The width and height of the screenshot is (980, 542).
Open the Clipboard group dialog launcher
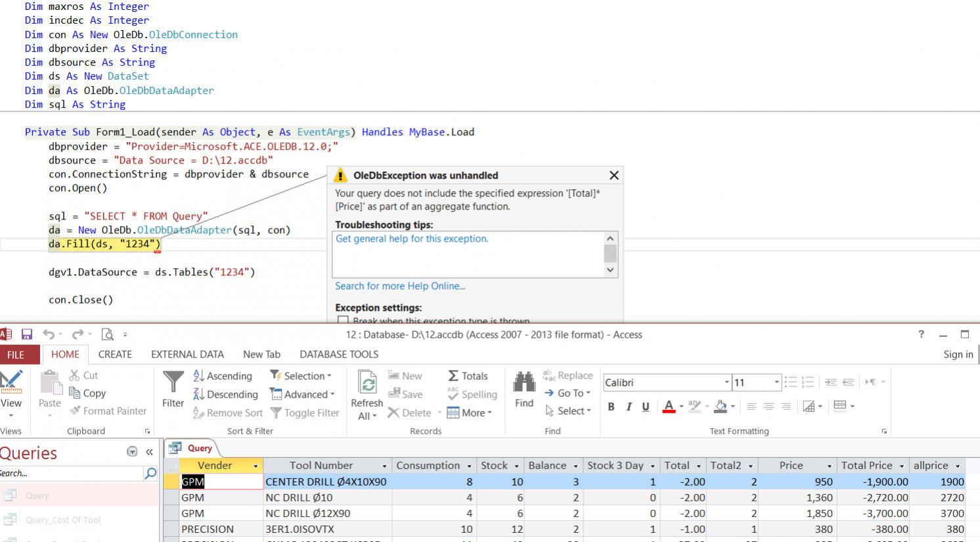[147, 432]
